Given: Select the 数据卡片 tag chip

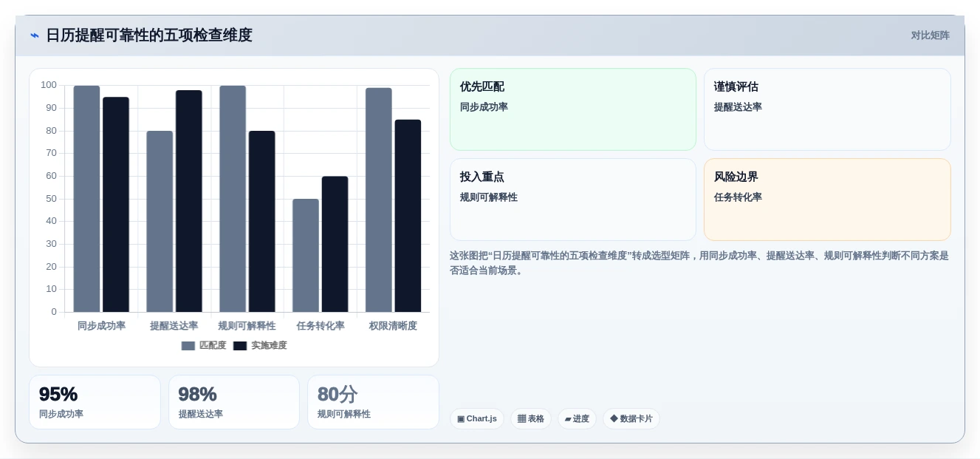Looking at the screenshot, I should (x=631, y=419).
